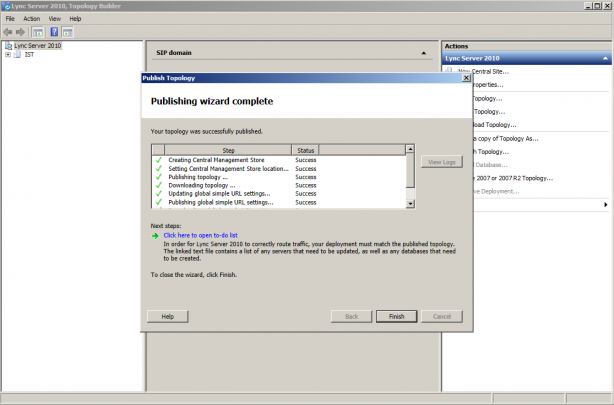Select the Downloading topology step text
The width and height of the screenshot is (614, 405).
point(202,185)
